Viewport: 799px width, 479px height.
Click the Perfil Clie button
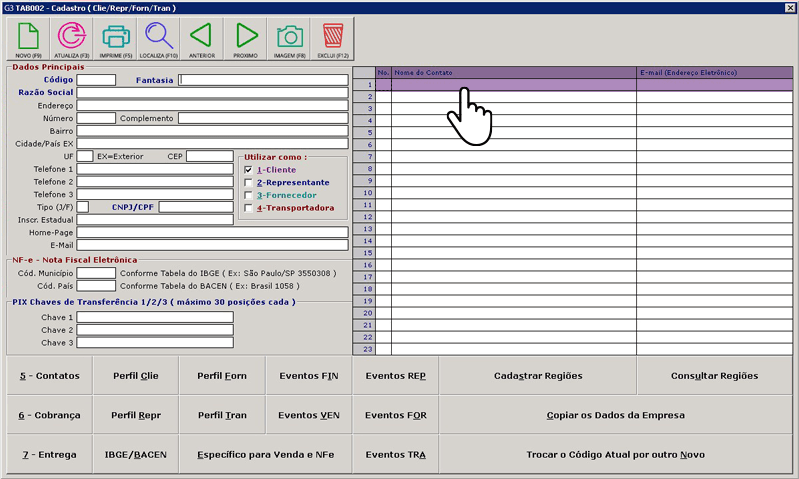point(136,376)
